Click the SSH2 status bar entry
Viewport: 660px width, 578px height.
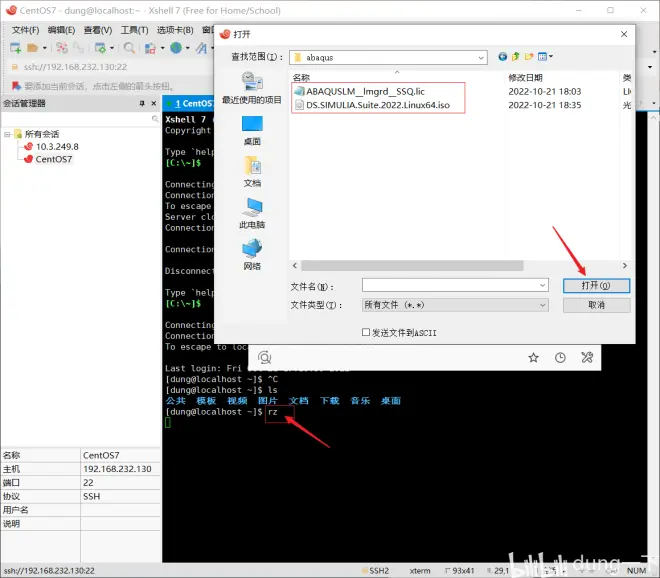(x=375, y=571)
